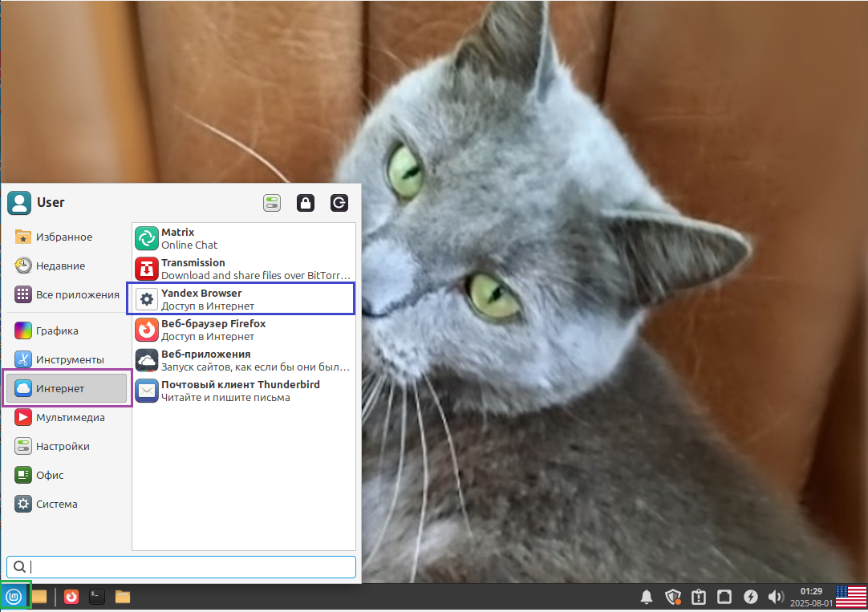The height and width of the screenshot is (612, 868).
Task: Open the power/quit menu icon
Action: pos(339,203)
